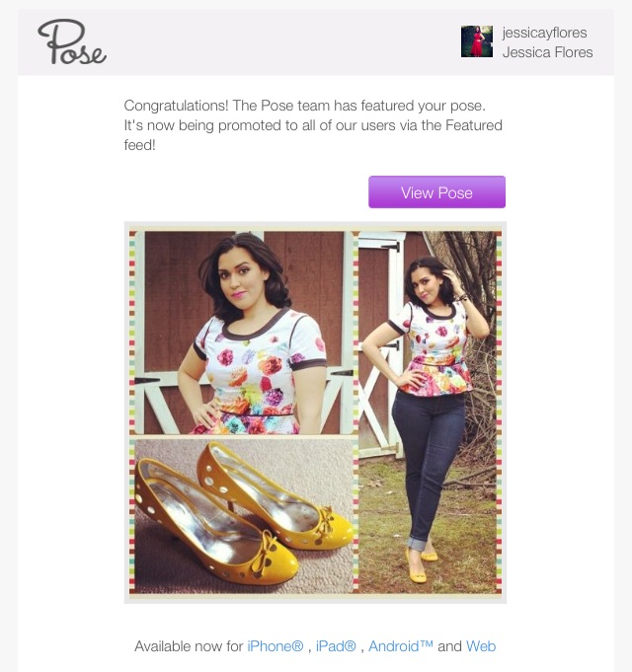Click the rolled jeans cuff in outfit photo
The width and height of the screenshot is (632, 672).
click(416, 544)
